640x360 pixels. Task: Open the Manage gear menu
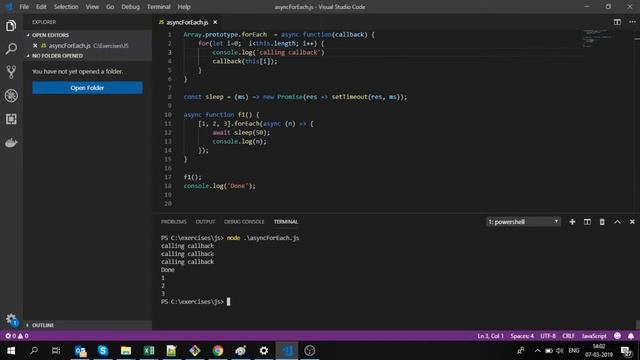[x=11, y=319]
